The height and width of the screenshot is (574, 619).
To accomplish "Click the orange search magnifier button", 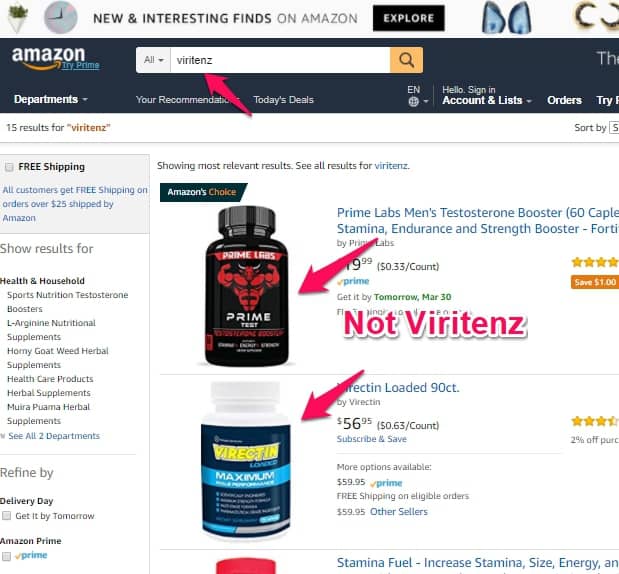I will [406, 60].
